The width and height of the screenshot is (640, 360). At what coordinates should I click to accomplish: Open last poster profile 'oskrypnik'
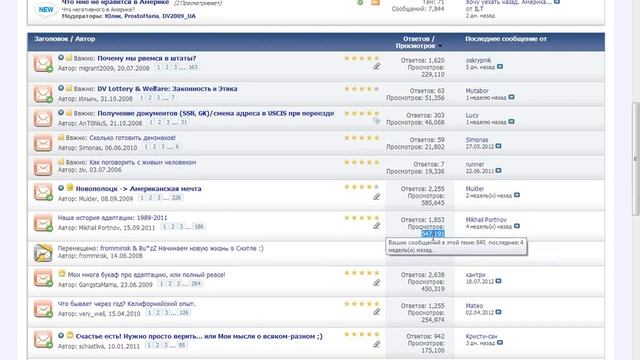[478, 60]
